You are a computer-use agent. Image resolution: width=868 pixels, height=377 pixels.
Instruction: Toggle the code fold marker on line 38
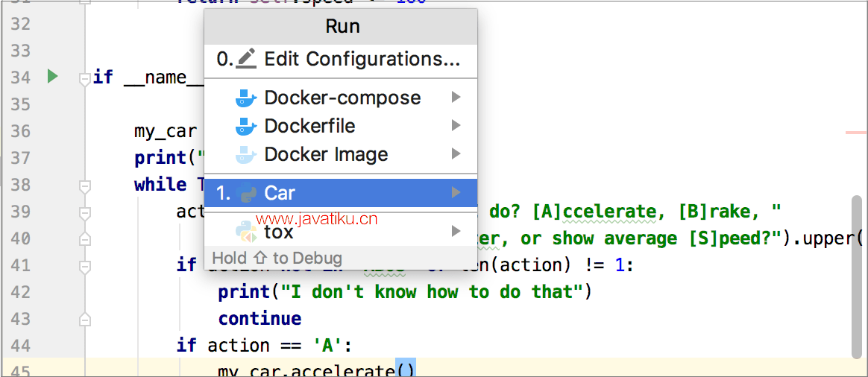point(85,188)
